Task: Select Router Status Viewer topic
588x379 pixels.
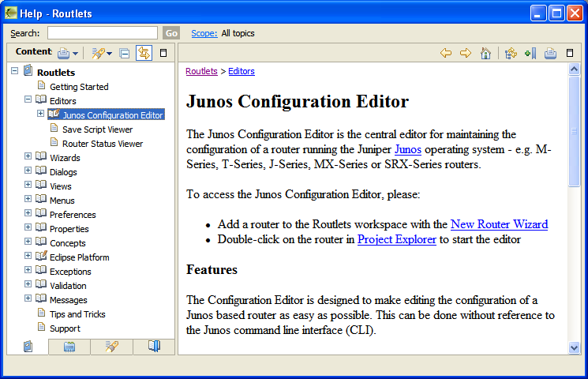Action: click(103, 144)
